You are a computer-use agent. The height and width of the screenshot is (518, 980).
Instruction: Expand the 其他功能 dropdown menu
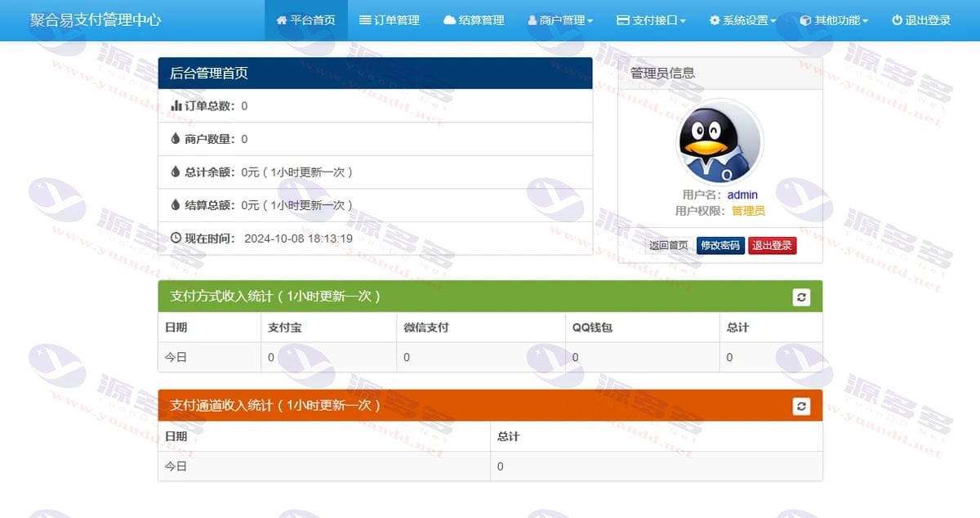834,20
